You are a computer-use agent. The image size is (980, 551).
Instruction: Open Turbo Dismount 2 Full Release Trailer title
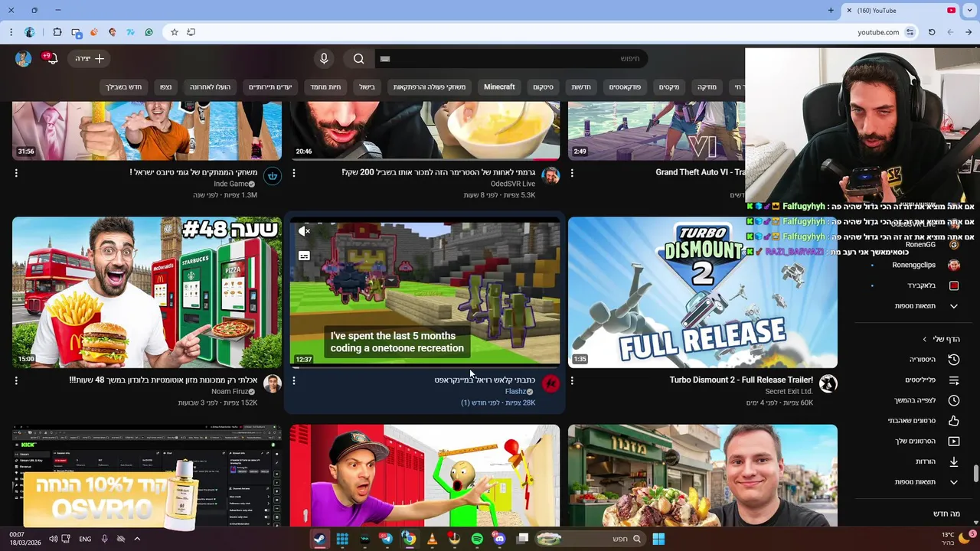tap(741, 380)
